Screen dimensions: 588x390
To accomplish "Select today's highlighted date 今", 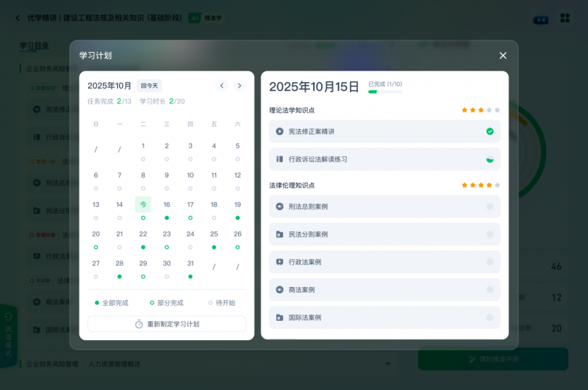I will [x=143, y=205].
